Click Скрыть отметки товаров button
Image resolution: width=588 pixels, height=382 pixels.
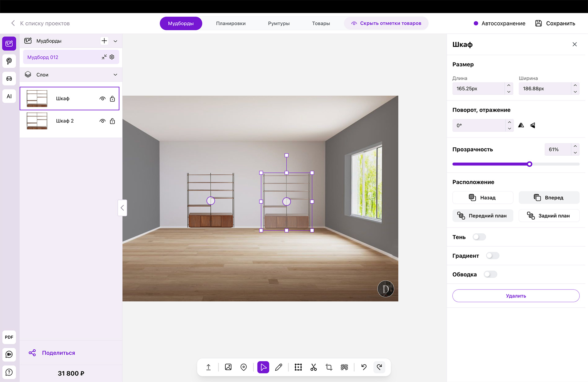click(x=386, y=23)
